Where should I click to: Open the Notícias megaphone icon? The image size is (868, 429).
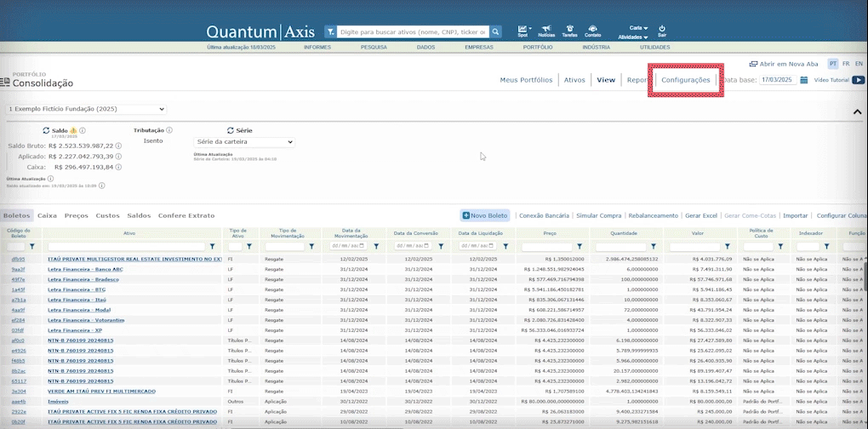tap(546, 29)
